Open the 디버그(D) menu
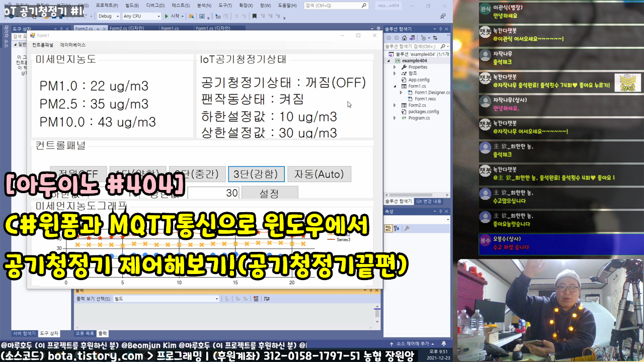This screenshot has height=362, width=644. tap(155, 6)
